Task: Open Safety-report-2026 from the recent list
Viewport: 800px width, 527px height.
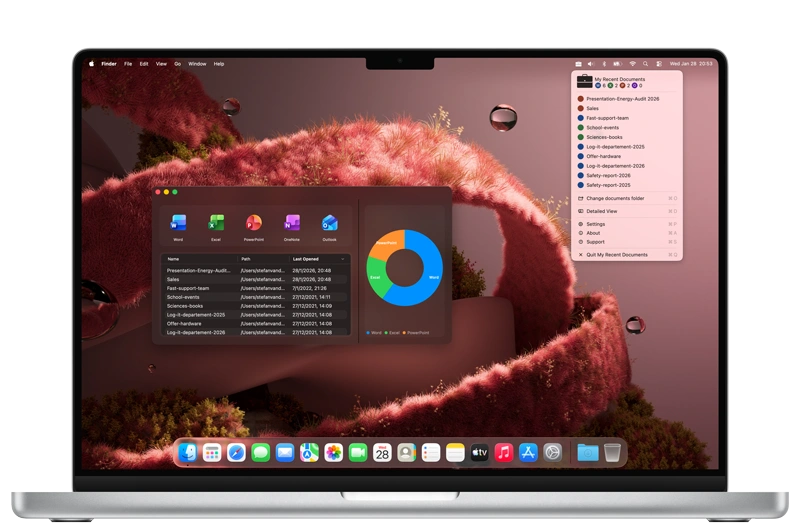Action: [x=608, y=176]
